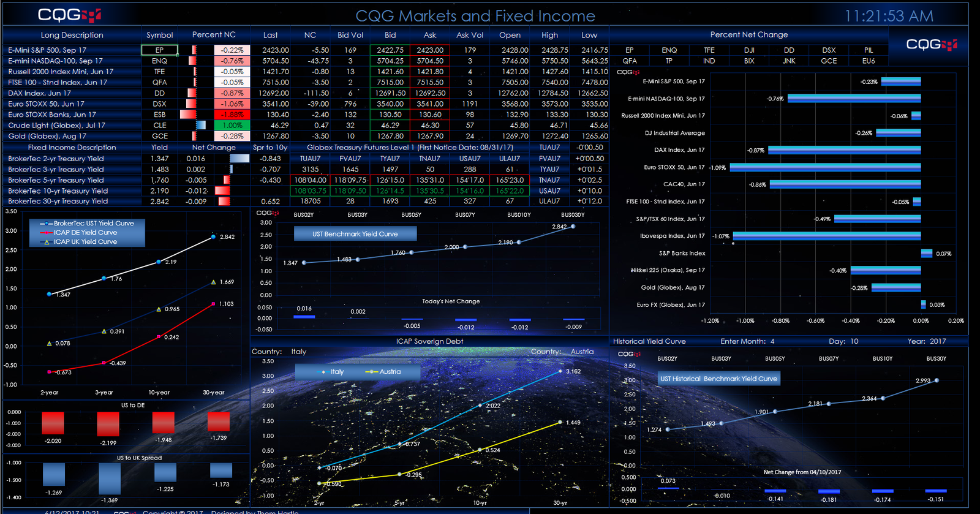Image resolution: width=980 pixels, height=514 pixels.
Task: Click JNK in the Percent Net Change symbol grid
Action: tap(789, 61)
